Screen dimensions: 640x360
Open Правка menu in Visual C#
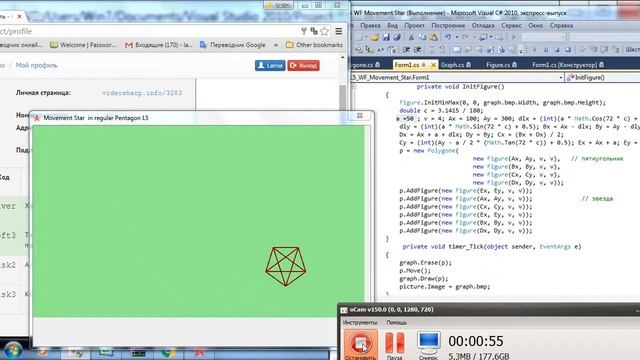(370, 25)
